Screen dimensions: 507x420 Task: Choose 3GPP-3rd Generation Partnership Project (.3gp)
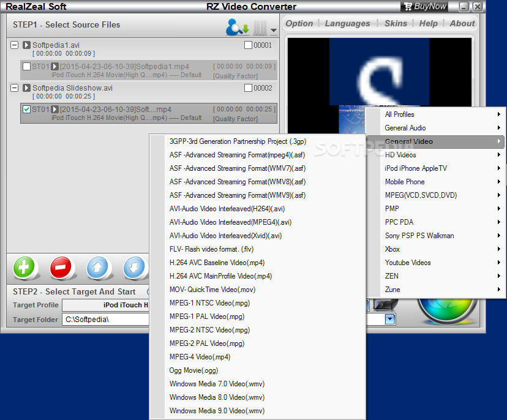[258, 141]
